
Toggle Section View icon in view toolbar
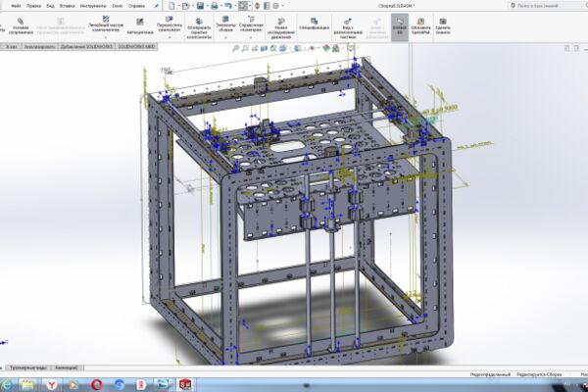click(x=264, y=48)
